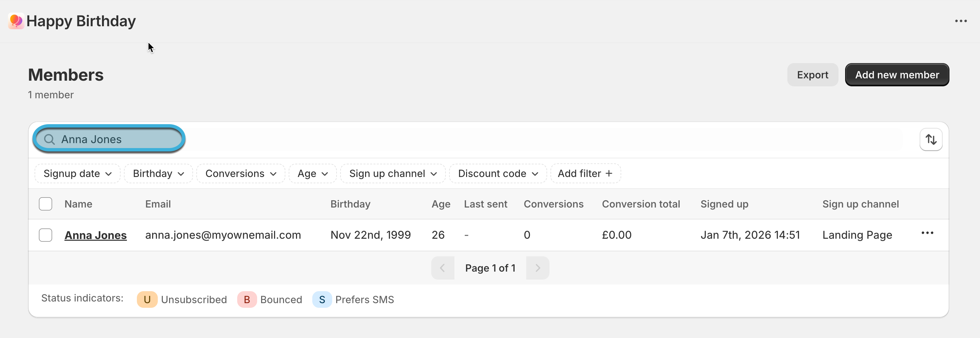Screen dimensions: 980x338
Task: Open the sort options arrows button
Action: pyautogui.click(x=931, y=139)
